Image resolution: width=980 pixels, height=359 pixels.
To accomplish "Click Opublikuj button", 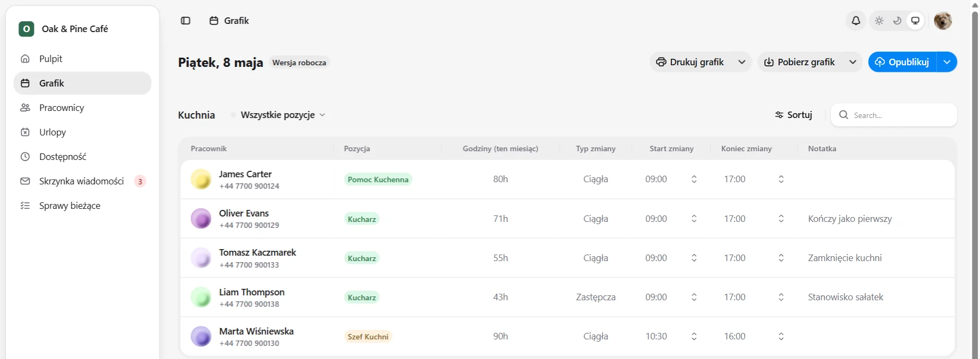I will click(902, 62).
